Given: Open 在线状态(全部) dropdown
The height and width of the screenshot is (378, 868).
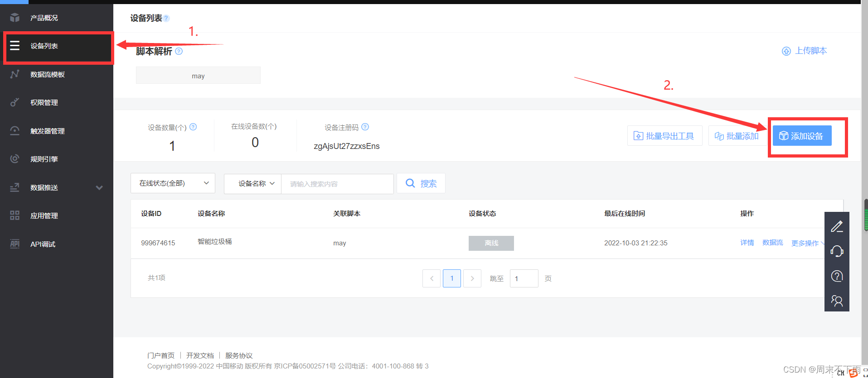Looking at the screenshot, I should click(x=173, y=183).
